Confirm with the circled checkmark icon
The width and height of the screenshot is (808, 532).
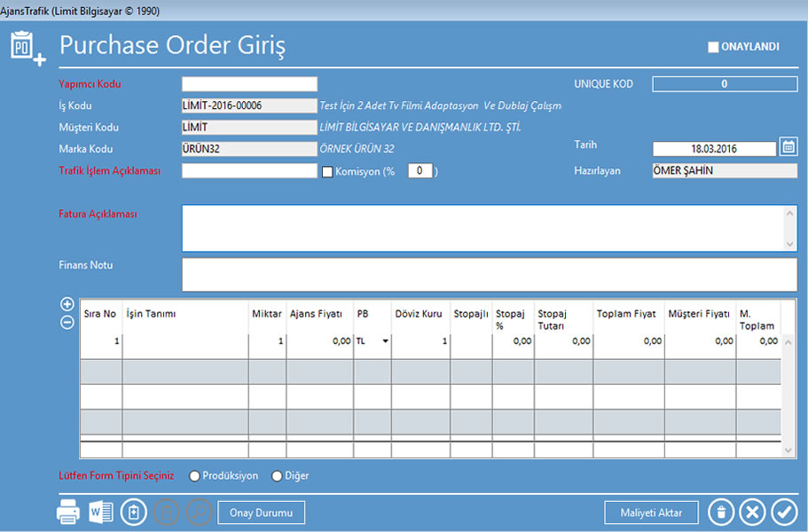(783, 512)
